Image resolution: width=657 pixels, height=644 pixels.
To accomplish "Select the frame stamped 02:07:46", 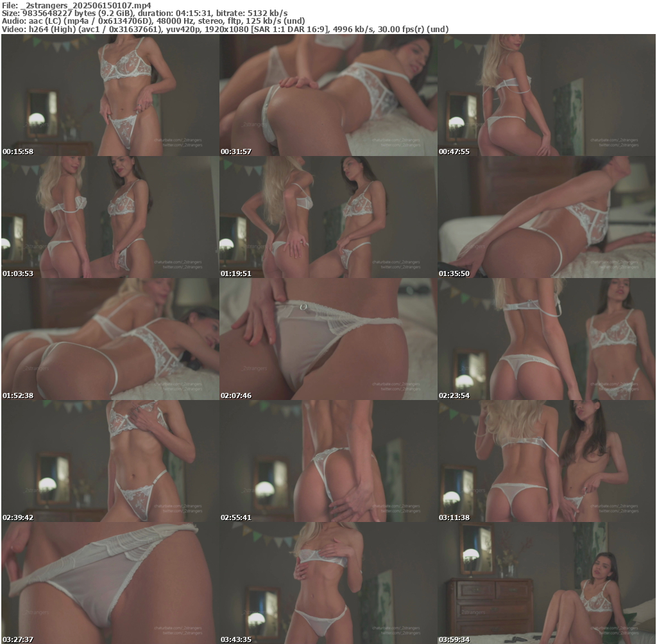I will click(x=328, y=339).
